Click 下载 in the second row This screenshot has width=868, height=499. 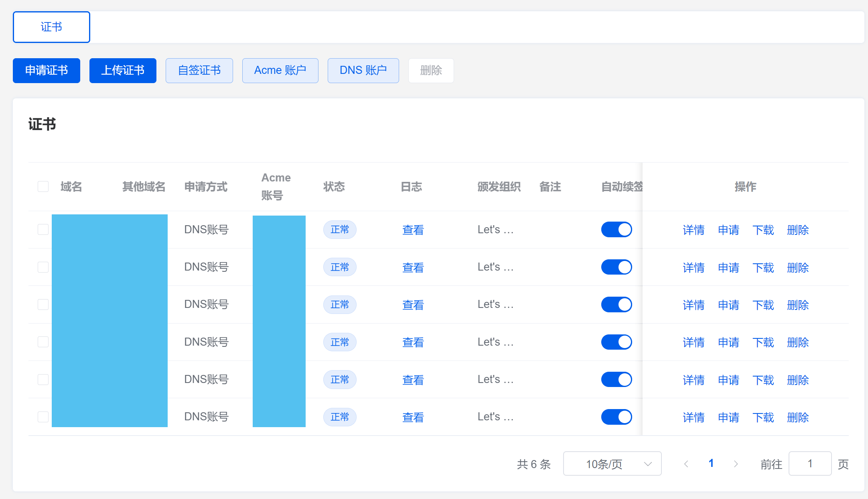763,267
